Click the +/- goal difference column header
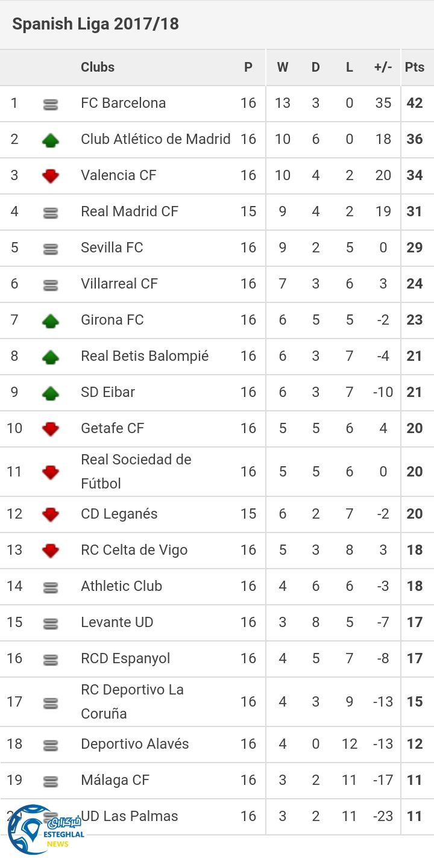434x868 pixels. click(383, 67)
